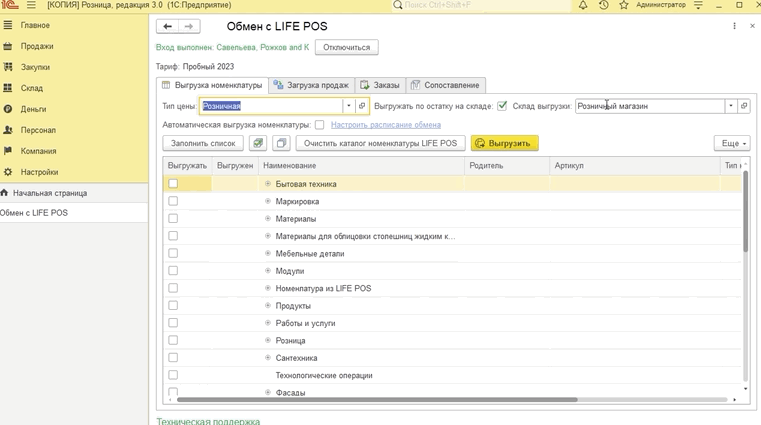The height and width of the screenshot is (425, 761).
Task: Sort by Наименование column header
Action: click(362, 165)
